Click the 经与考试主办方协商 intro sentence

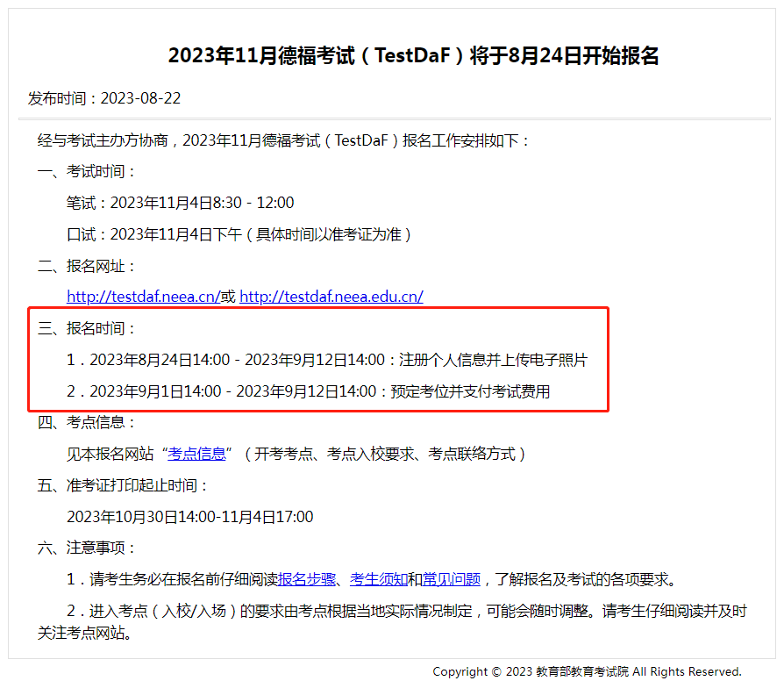[x=283, y=140]
